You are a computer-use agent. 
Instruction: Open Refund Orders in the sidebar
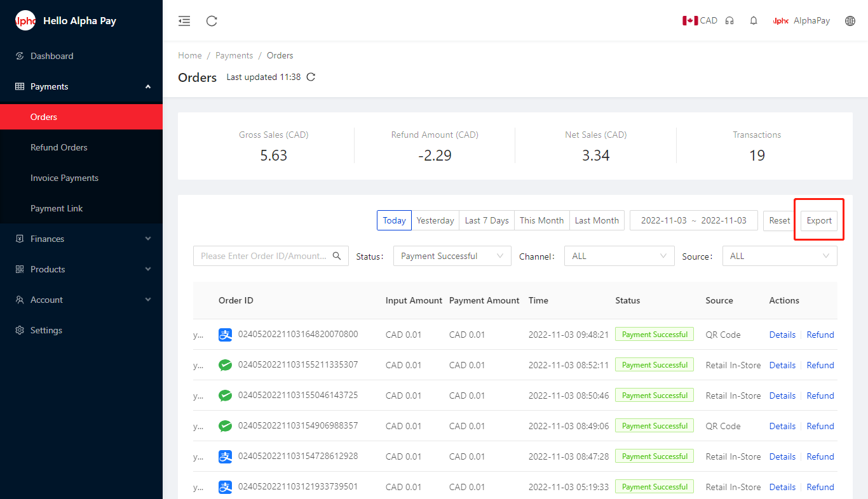coord(81,147)
